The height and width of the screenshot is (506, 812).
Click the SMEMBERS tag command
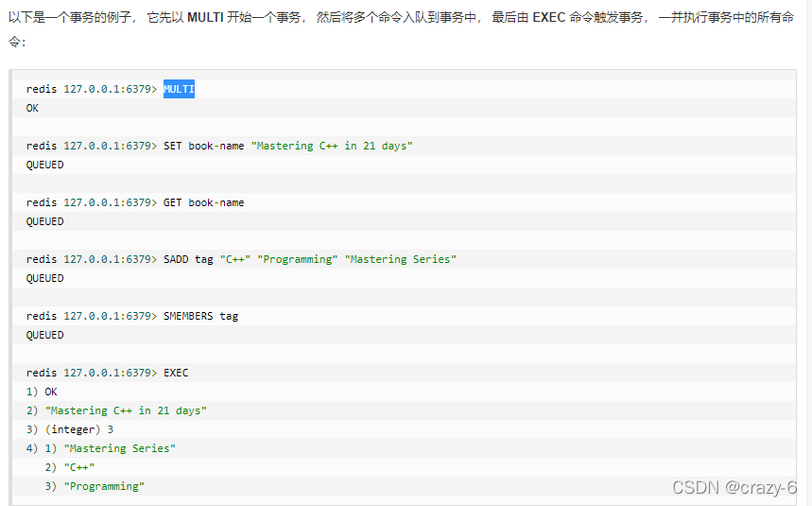coord(200,316)
